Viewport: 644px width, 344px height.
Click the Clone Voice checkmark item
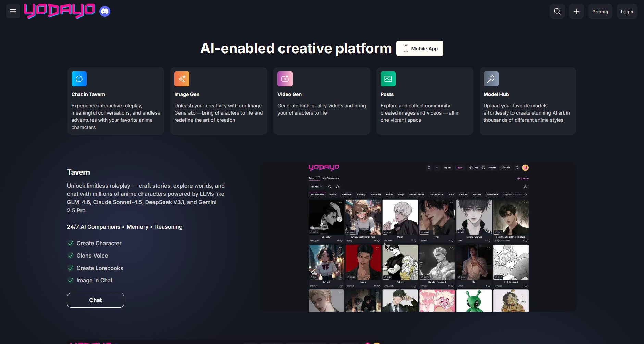92,256
